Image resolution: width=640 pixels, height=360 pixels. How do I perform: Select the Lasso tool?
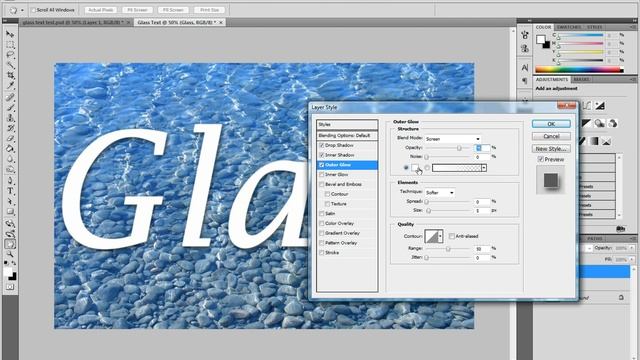pyautogui.click(x=10, y=55)
